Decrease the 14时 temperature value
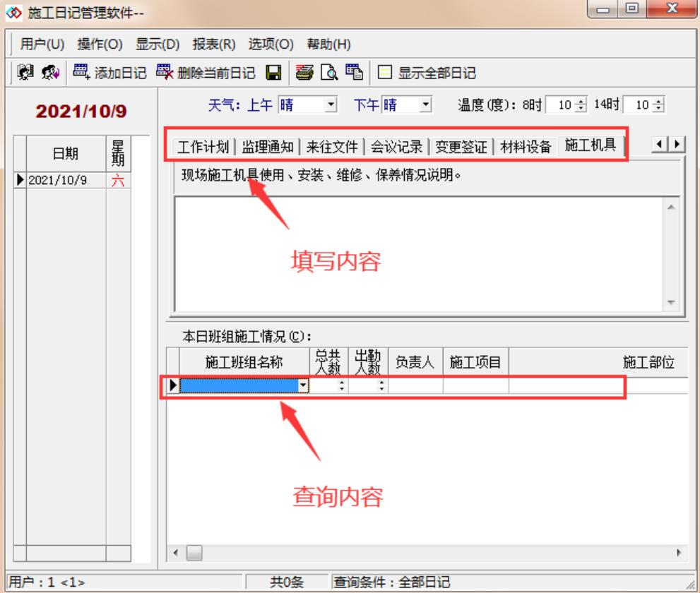The height and width of the screenshot is (593, 700). pyautogui.click(x=658, y=109)
